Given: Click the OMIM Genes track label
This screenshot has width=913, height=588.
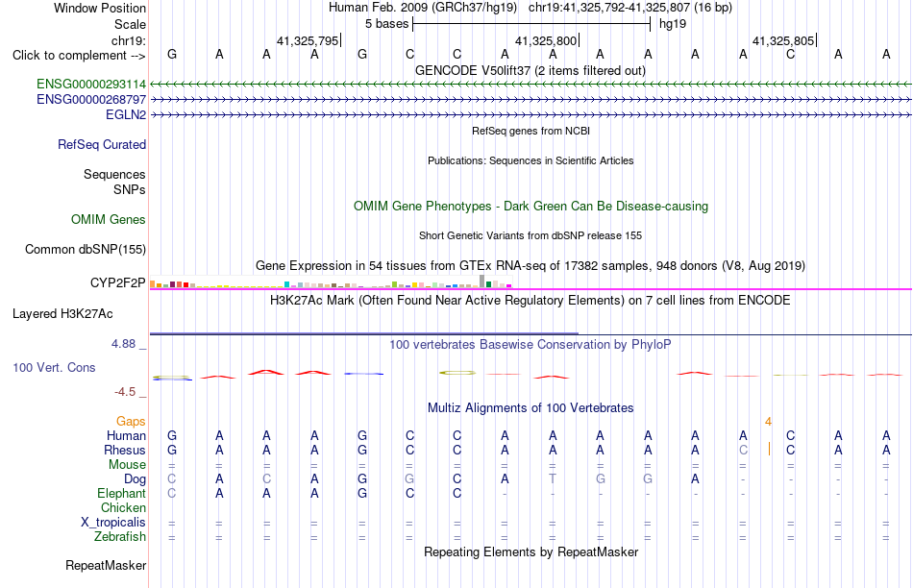Looking at the screenshot, I should point(109,219).
